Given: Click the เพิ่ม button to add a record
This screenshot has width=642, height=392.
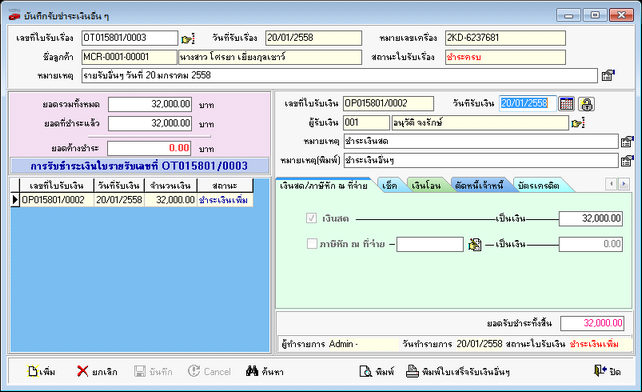Looking at the screenshot, I should pos(41,372).
